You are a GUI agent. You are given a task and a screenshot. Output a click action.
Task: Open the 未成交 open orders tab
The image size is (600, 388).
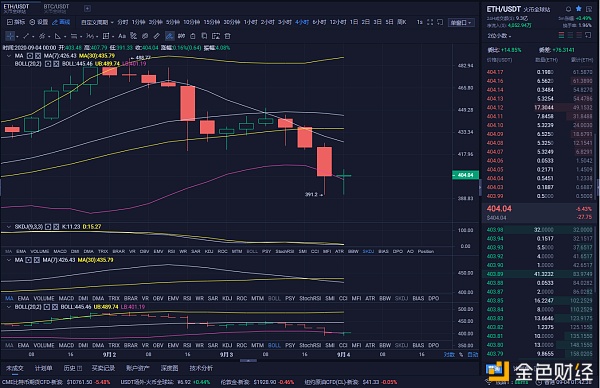15,368
